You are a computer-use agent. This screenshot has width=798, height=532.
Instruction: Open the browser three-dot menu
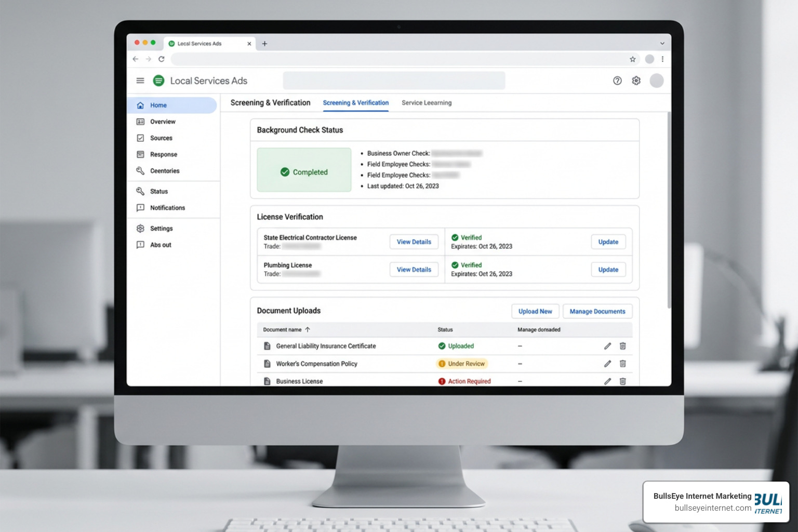point(662,59)
